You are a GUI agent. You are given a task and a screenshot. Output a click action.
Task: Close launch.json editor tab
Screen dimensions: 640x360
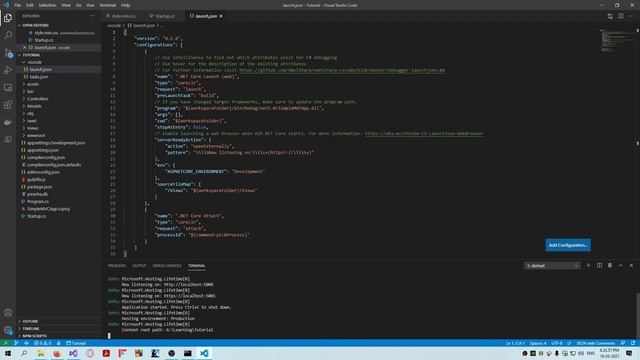pyautogui.click(x=221, y=16)
